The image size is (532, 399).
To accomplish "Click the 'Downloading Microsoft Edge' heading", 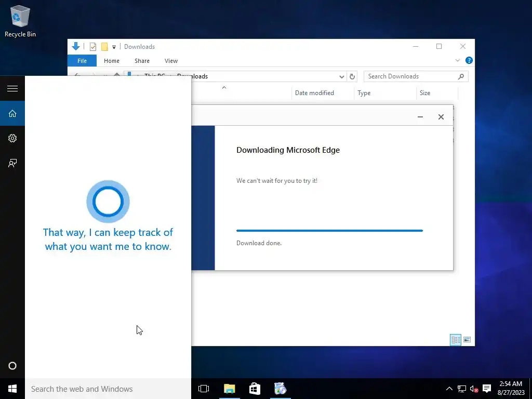I will coord(288,150).
